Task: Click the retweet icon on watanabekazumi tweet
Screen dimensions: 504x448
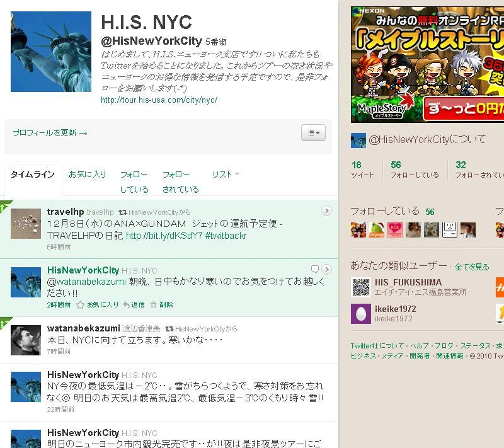Action: click(169, 329)
